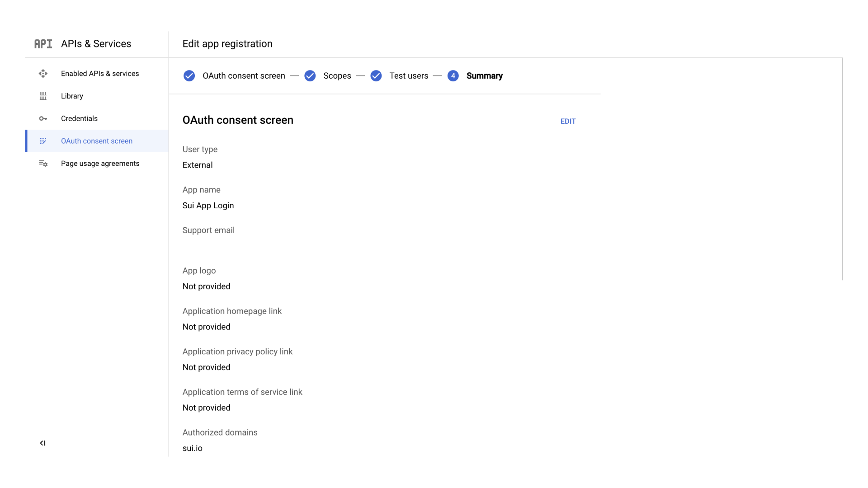Select the Summary step label
This screenshot has width=868, height=488.
pyautogui.click(x=484, y=76)
